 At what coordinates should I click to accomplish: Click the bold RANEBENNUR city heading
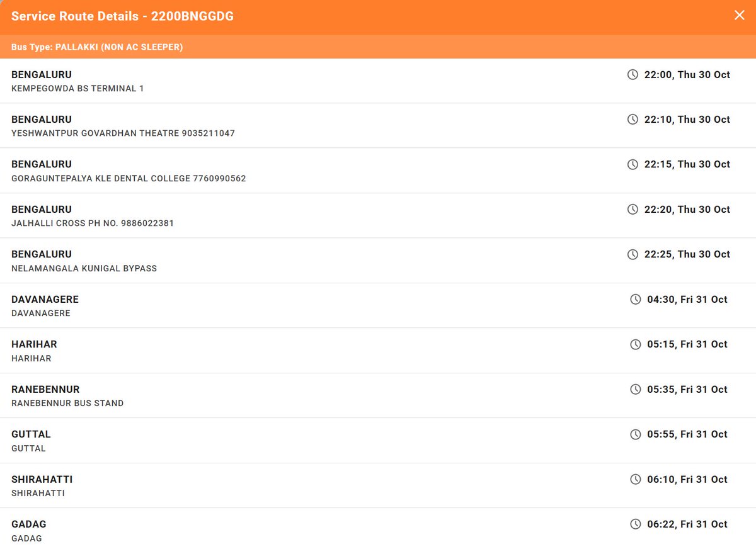pos(45,390)
